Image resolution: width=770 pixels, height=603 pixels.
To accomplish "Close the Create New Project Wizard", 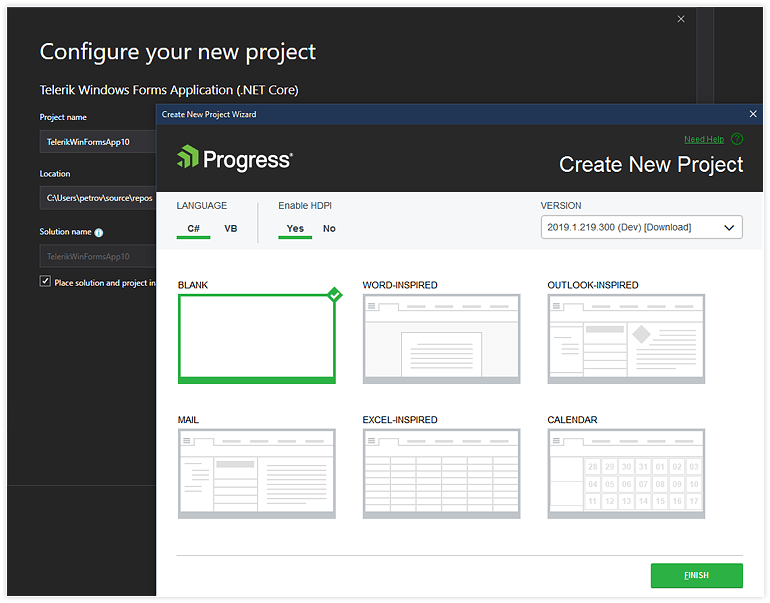I will (x=753, y=114).
